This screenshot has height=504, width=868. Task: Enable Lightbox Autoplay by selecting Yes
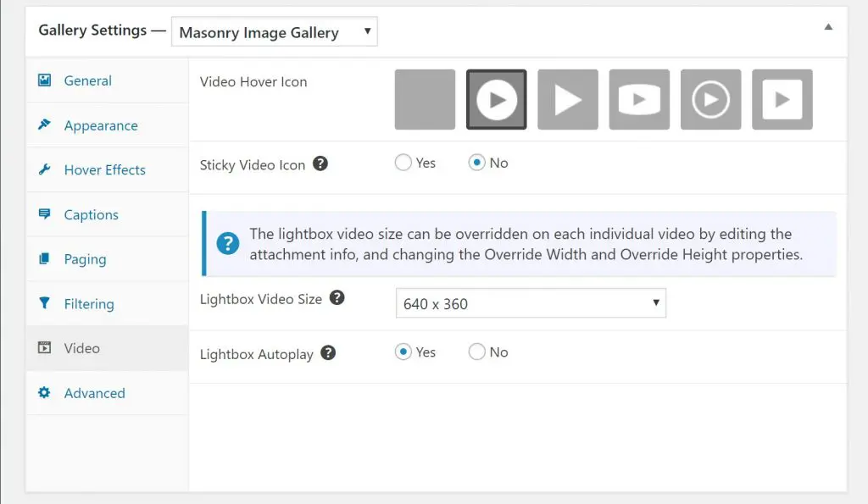pyautogui.click(x=403, y=352)
